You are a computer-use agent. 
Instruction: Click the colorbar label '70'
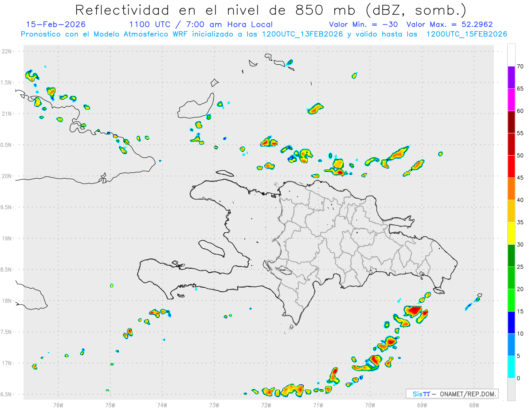[x=520, y=66]
